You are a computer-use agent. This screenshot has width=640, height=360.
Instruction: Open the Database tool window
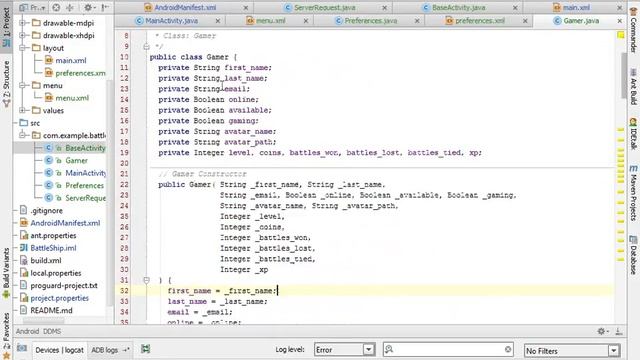tap(633, 255)
